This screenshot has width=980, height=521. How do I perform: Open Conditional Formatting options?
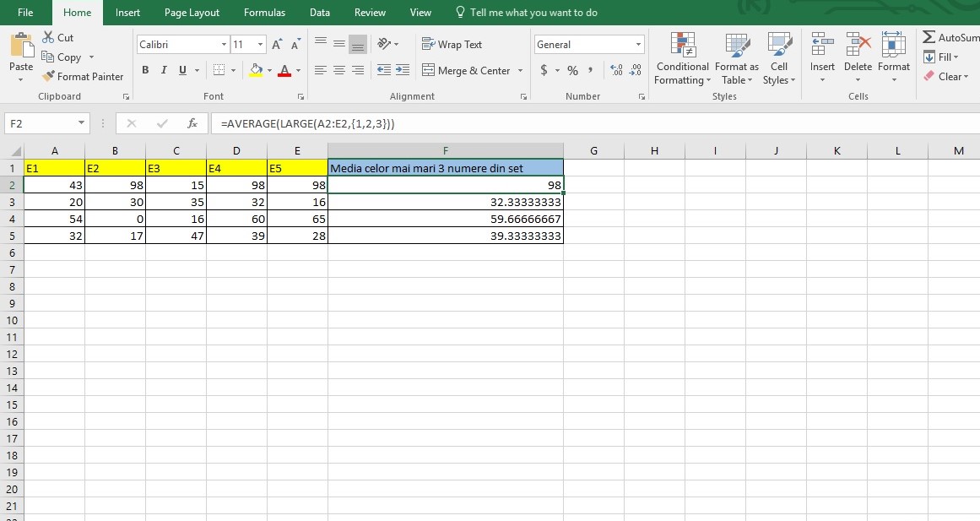pos(681,59)
